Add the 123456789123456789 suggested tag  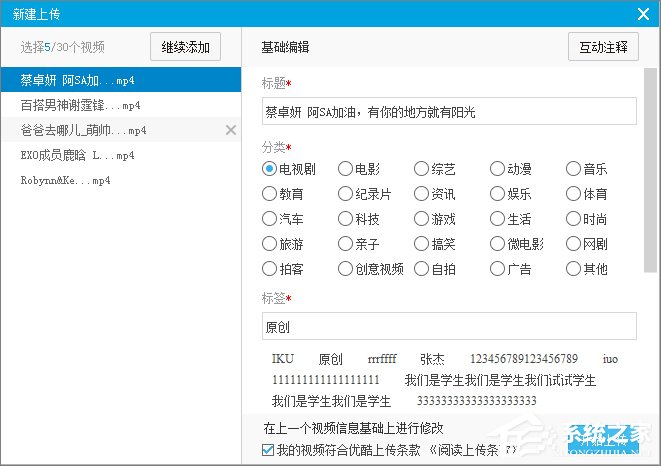[524, 359]
